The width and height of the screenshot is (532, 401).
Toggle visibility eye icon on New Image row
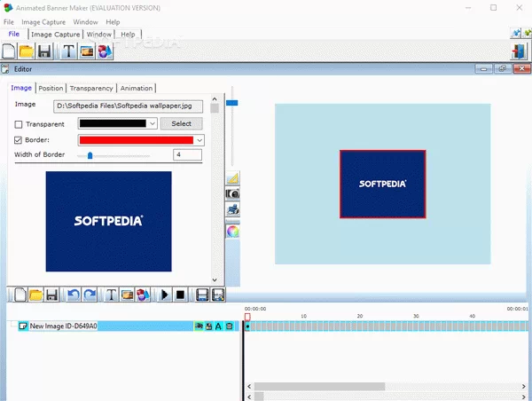[x=199, y=326]
